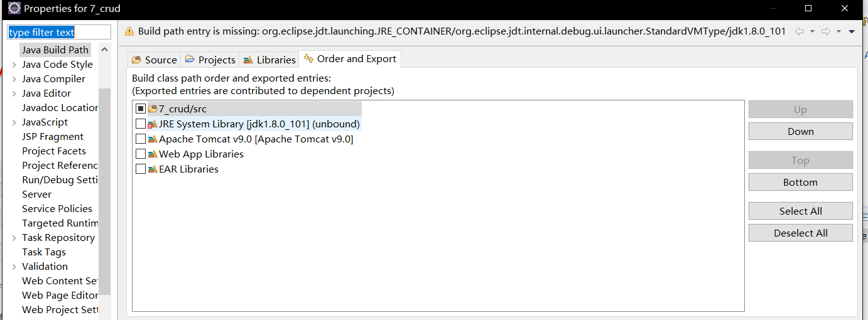Click the EAR Libraries icon
The width and height of the screenshot is (868, 320).
153,169
